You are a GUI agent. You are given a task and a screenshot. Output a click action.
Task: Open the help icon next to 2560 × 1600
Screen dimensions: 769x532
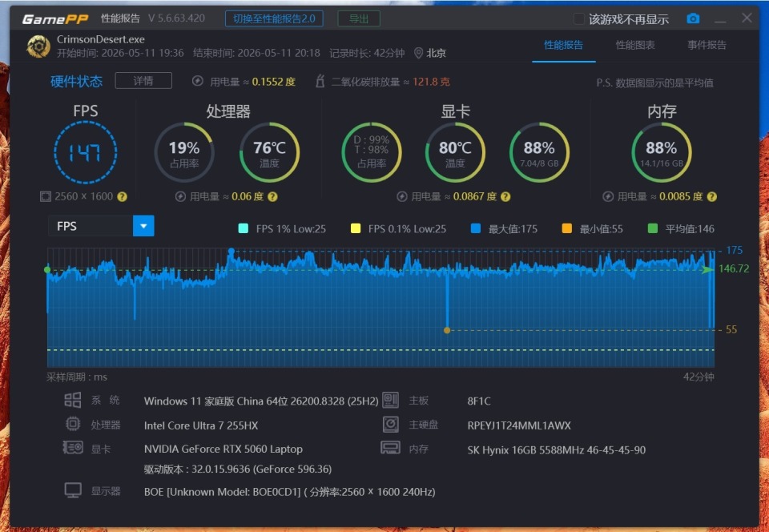pyautogui.click(x=122, y=196)
